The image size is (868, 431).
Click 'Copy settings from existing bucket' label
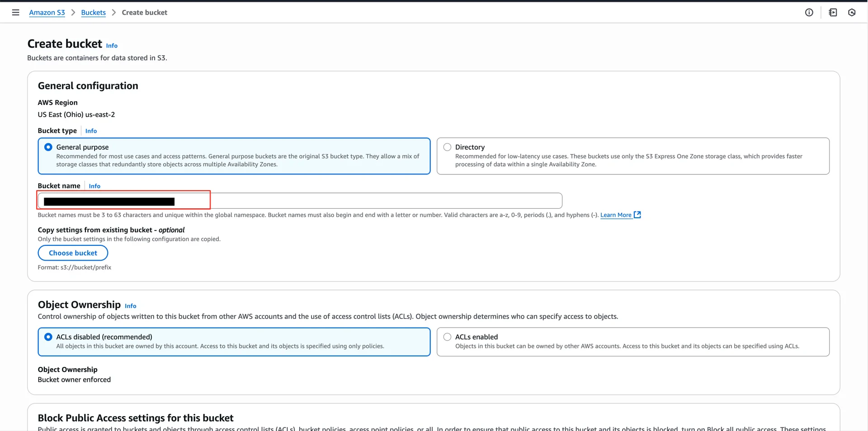point(111,230)
